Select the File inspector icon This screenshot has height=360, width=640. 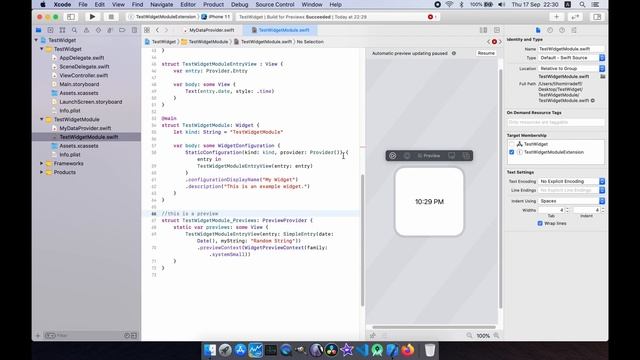pyautogui.click(x=538, y=30)
